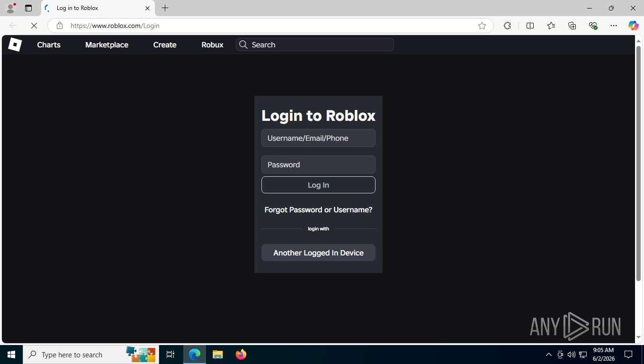Image resolution: width=644 pixels, height=364 pixels.
Task: Choose Another Logged In Device
Action: click(318, 253)
